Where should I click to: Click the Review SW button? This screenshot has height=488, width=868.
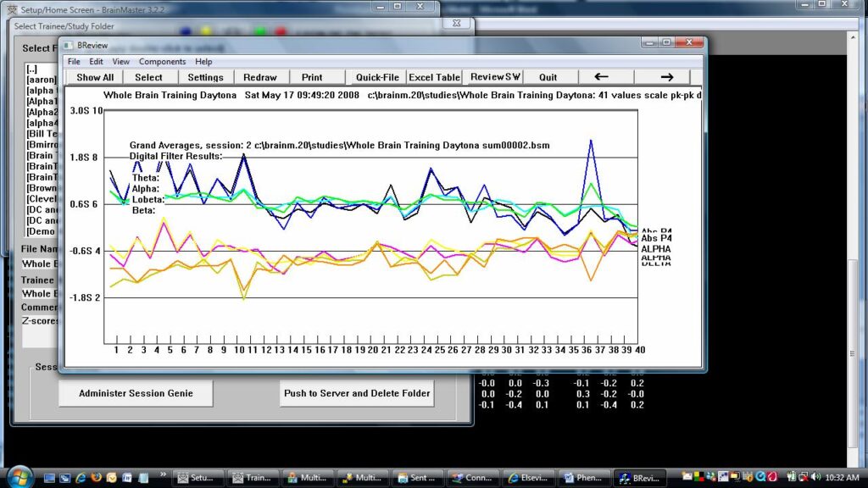495,77
